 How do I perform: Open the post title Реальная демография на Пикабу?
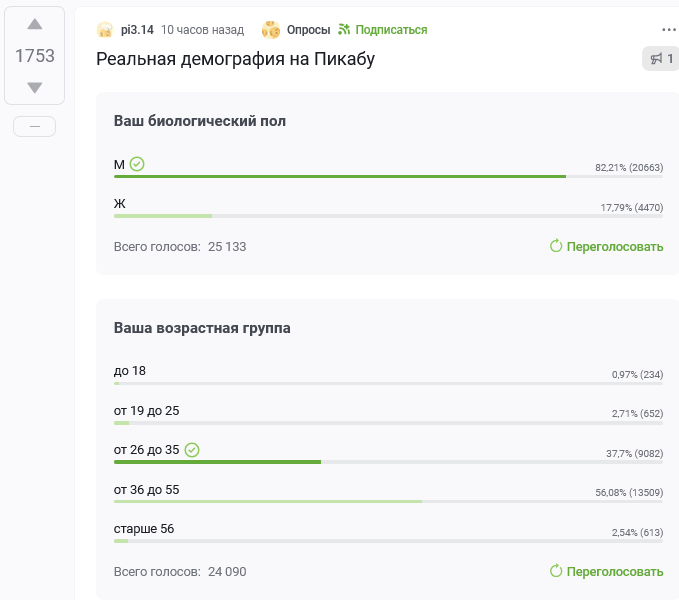235,59
